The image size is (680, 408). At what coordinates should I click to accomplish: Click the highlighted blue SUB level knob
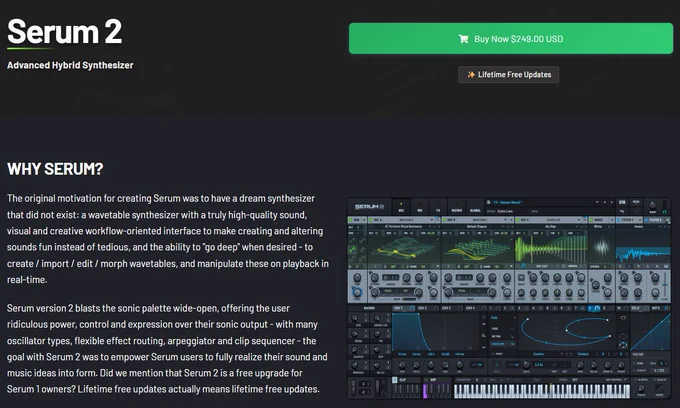[x=357, y=292]
